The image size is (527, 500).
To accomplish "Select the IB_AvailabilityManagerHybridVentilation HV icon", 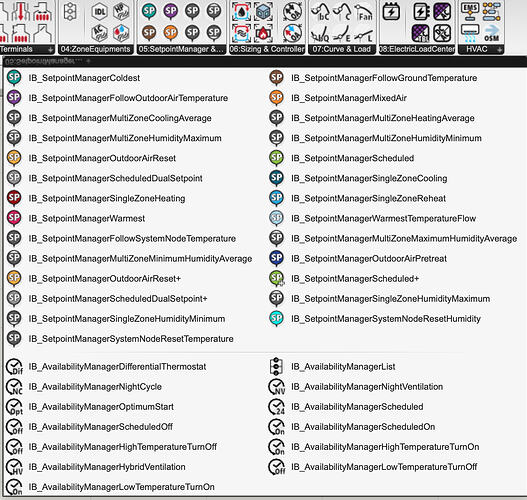I will pyautogui.click(x=14, y=467).
